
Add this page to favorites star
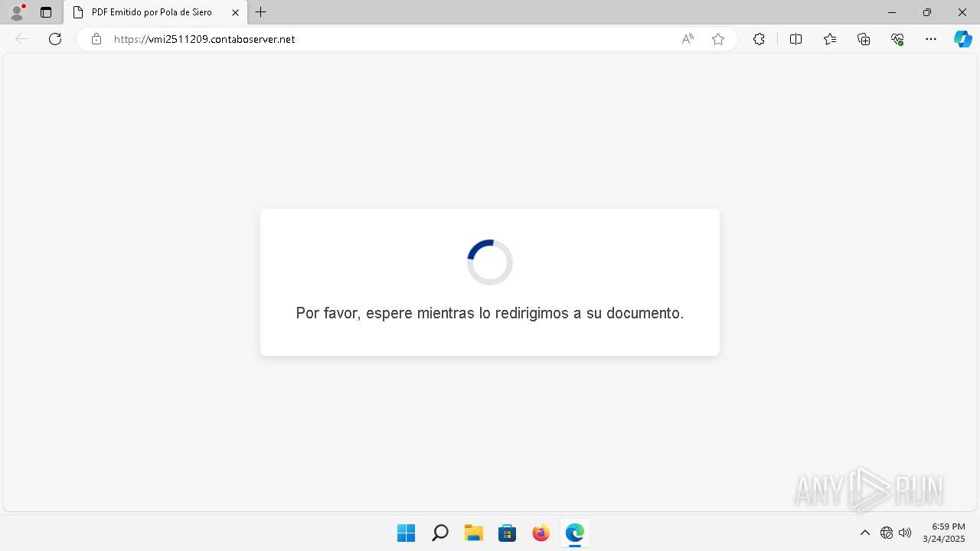point(718,39)
